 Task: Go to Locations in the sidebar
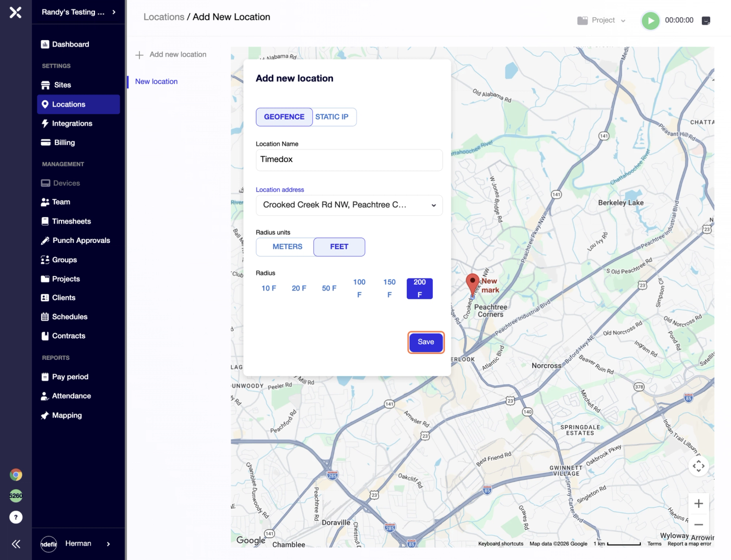click(78, 104)
